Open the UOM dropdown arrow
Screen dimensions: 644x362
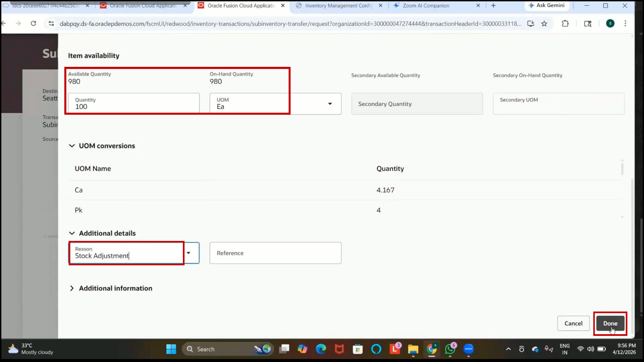click(x=330, y=104)
